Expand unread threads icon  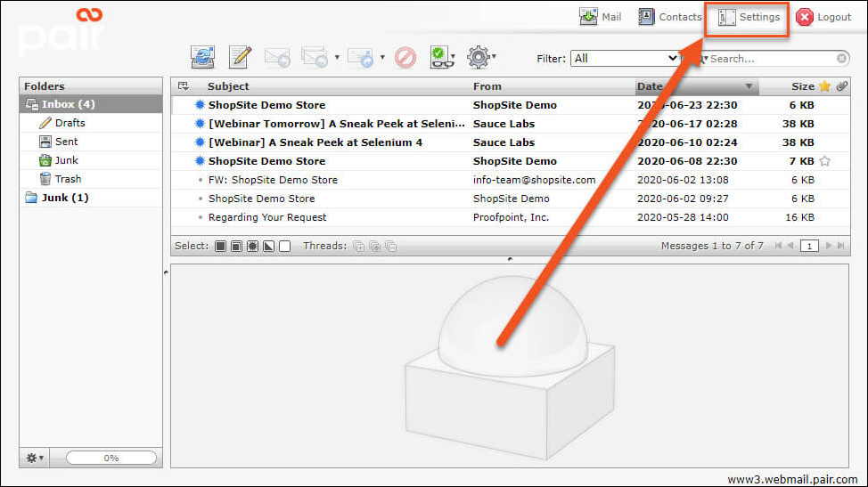[x=375, y=246]
